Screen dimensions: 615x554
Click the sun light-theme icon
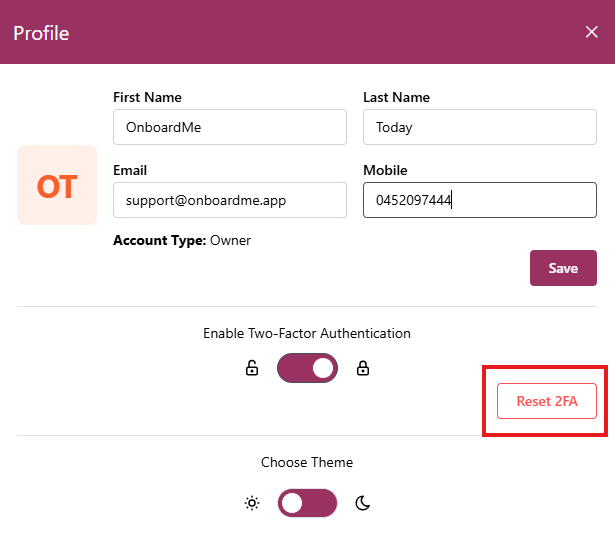coord(252,503)
